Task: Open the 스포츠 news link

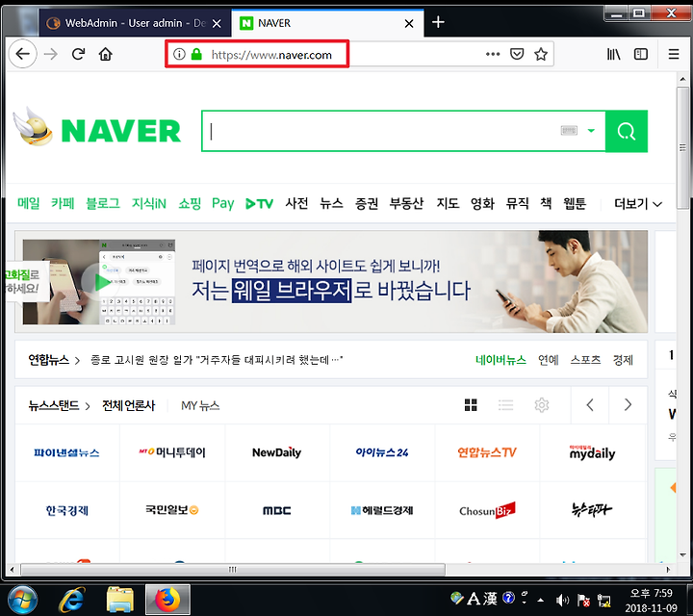Action: point(585,360)
